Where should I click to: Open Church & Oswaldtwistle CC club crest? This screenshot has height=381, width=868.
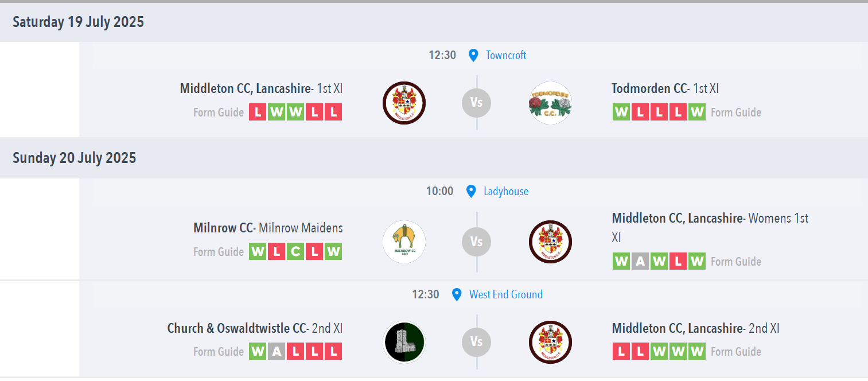(x=404, y=342)
